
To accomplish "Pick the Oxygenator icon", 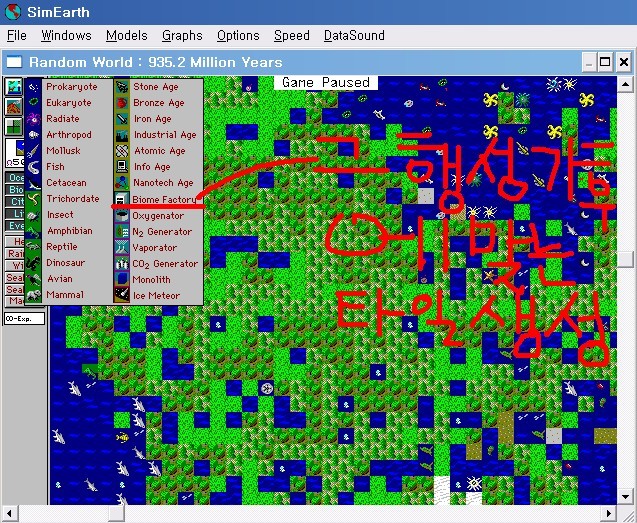I will pos(121,215).
